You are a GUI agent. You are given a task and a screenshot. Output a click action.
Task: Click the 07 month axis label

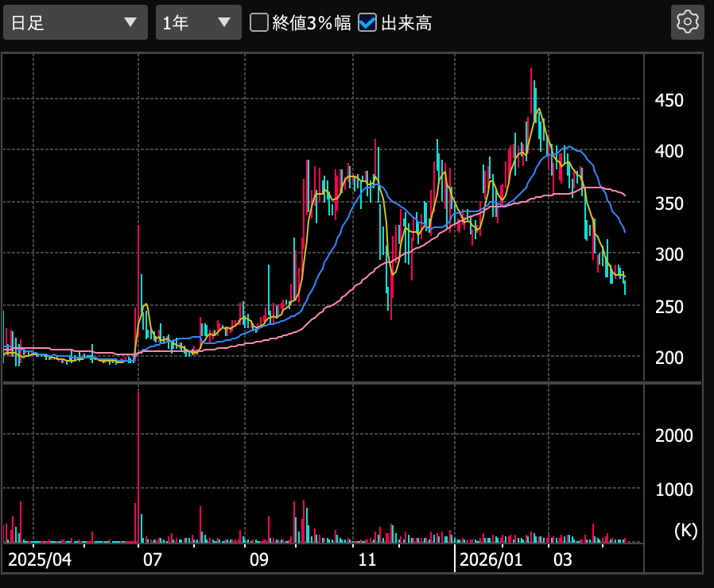pyautogui.click(x=153, y=559)
